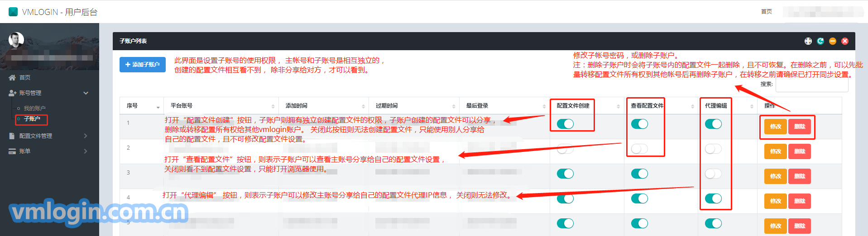Click the 首页 home icon in sidebar
Image resolution: width=868 pixels, height=236 pixels.
(12, 77)
